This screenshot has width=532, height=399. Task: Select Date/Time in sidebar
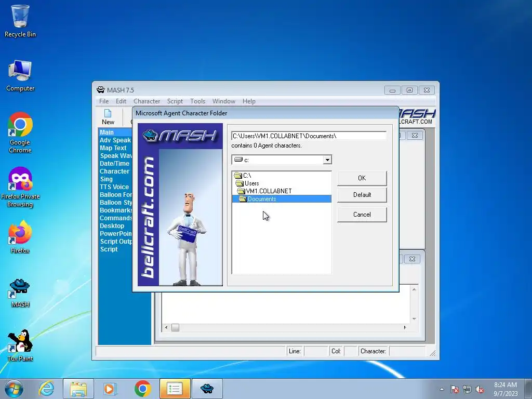coord(114,164)
